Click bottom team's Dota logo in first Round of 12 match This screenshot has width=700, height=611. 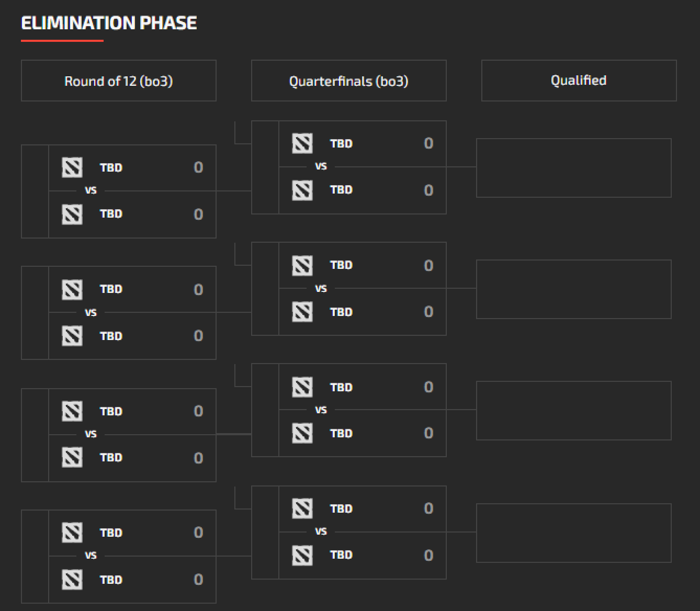click(72, 214)
